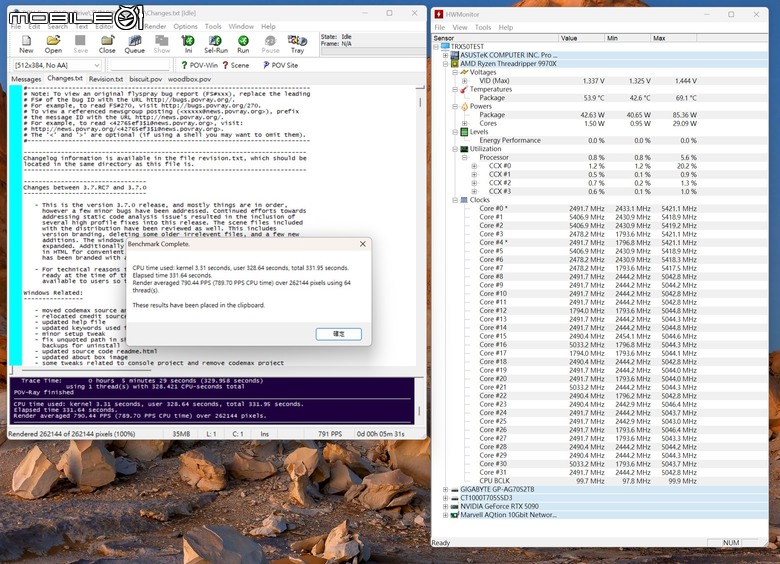Select the Voltages category icon in HWMonitor

465,72
